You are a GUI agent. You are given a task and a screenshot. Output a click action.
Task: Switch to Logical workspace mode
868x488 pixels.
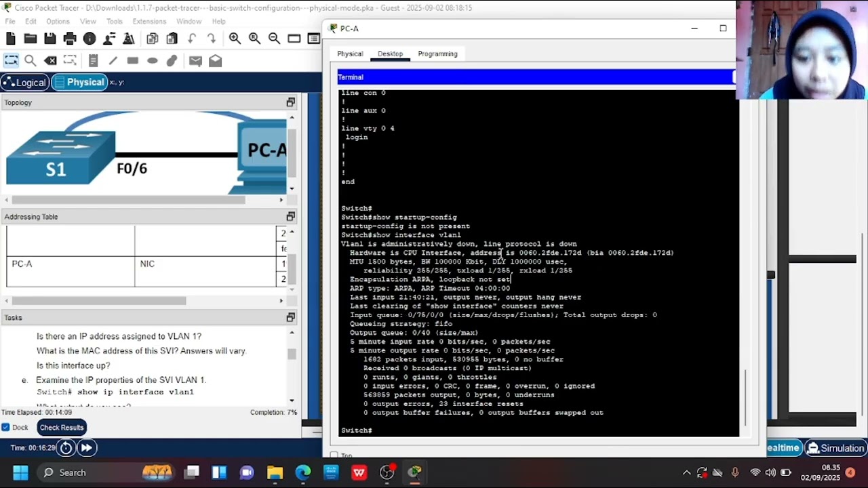pyautogui.click(x=24, y=82)
